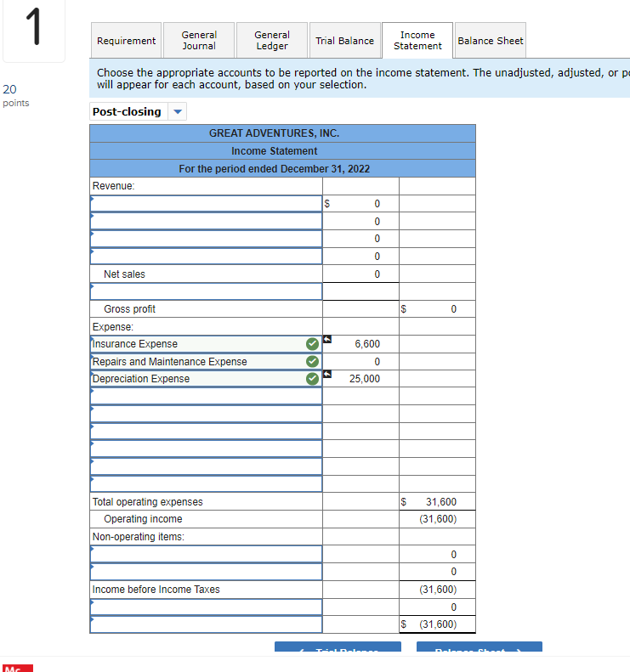Click the 6,600 Insurance Expense amount
This screenshot has height=672, width=630.
tap(367, 344)
